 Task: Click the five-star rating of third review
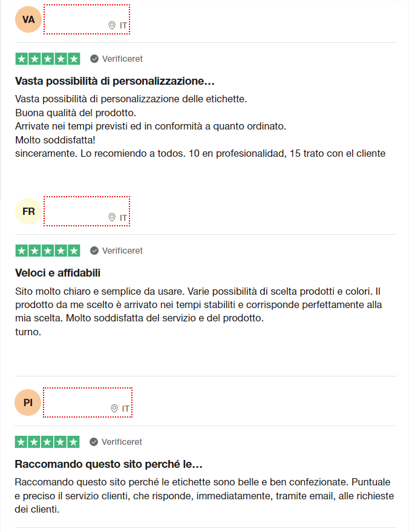(x=47, y=442)
